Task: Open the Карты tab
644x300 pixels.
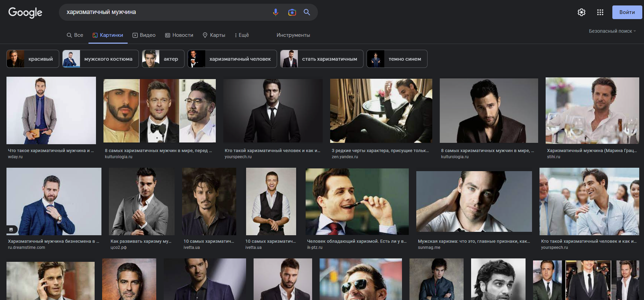Action: click(214, 35)
